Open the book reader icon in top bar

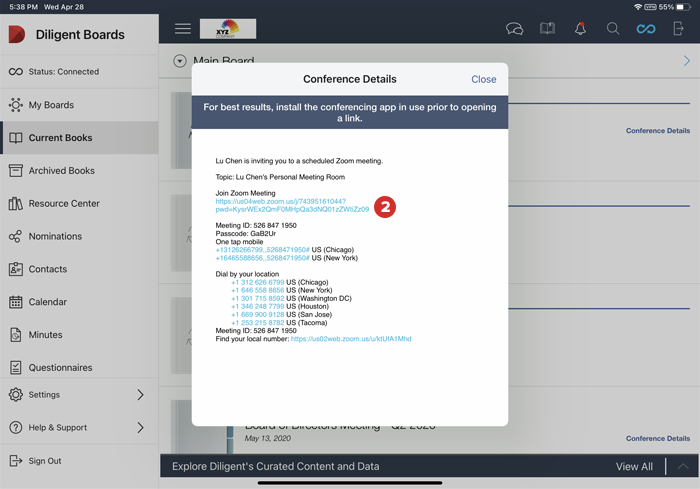click(x=547, y=29)
